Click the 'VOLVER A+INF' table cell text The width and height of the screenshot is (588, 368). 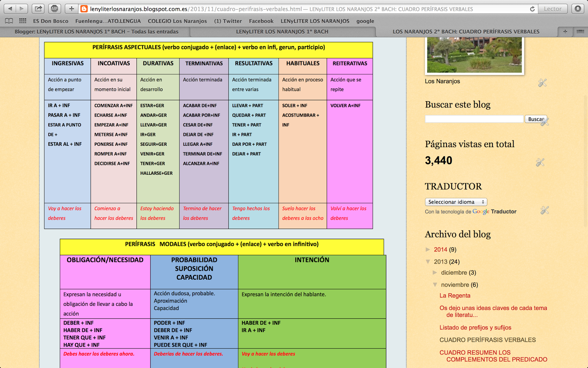click(x=345, y=106)
